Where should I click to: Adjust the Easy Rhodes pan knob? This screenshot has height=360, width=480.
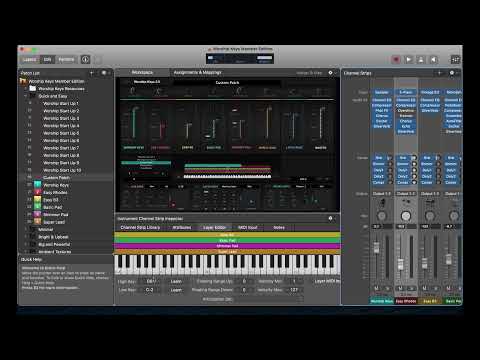pos(406,216)
